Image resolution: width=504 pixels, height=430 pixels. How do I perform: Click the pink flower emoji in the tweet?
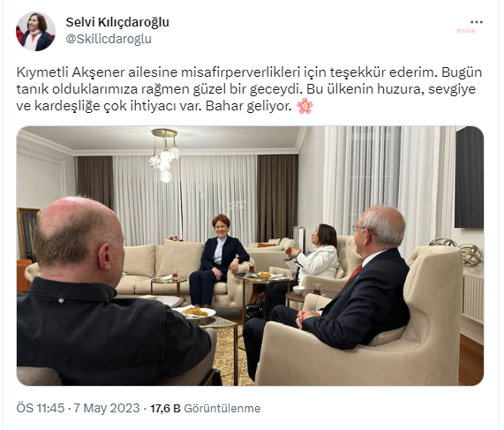(305, 106)
